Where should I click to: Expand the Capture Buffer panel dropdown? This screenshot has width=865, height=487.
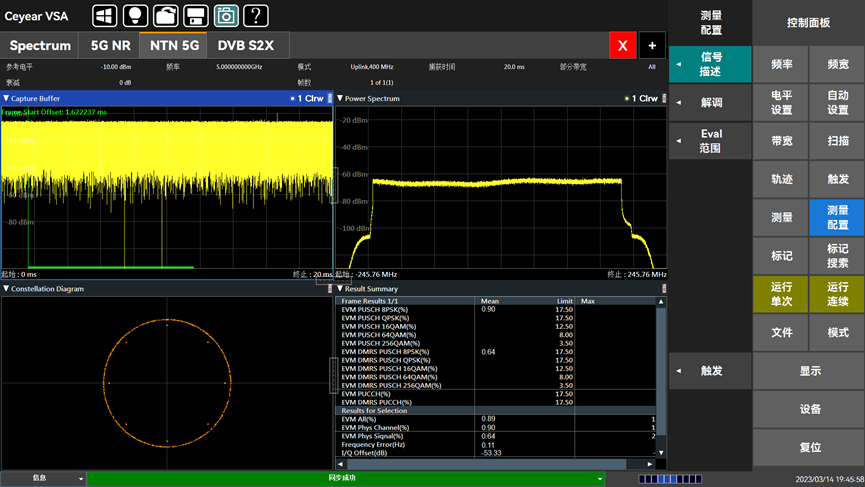tap(6, 99)
